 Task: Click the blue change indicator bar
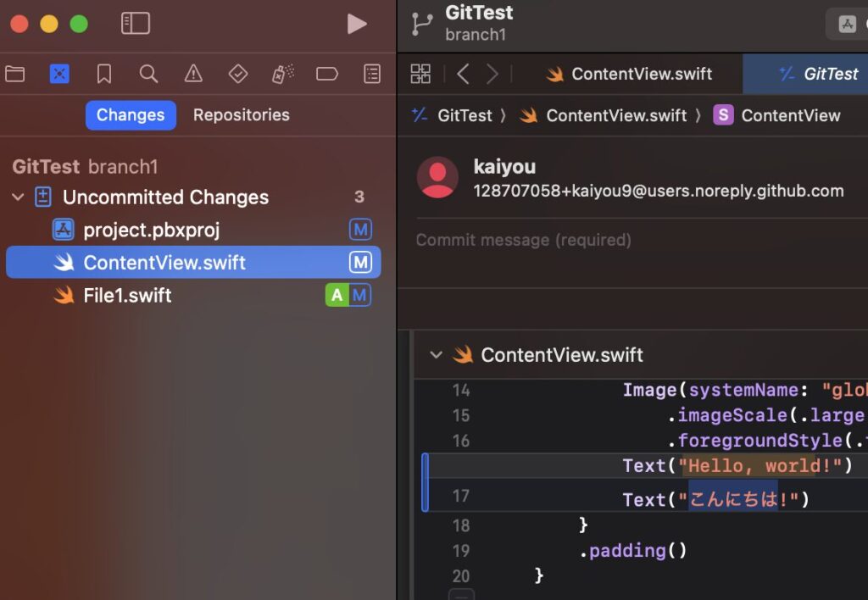coord(426,482)
